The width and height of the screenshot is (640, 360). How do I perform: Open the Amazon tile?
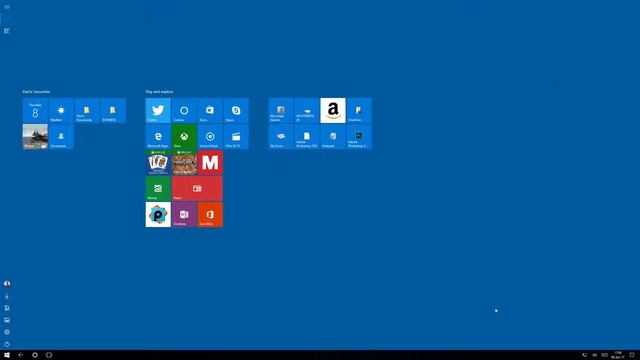(333, 110)
